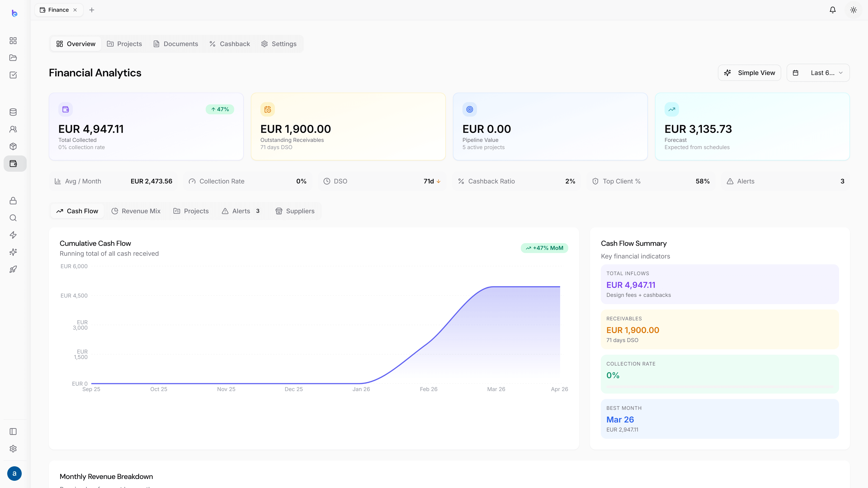Viewport: 868px width, 488px height.
Task: Click the 47% increase badge on Total Collected
Action: coord(220,109)
